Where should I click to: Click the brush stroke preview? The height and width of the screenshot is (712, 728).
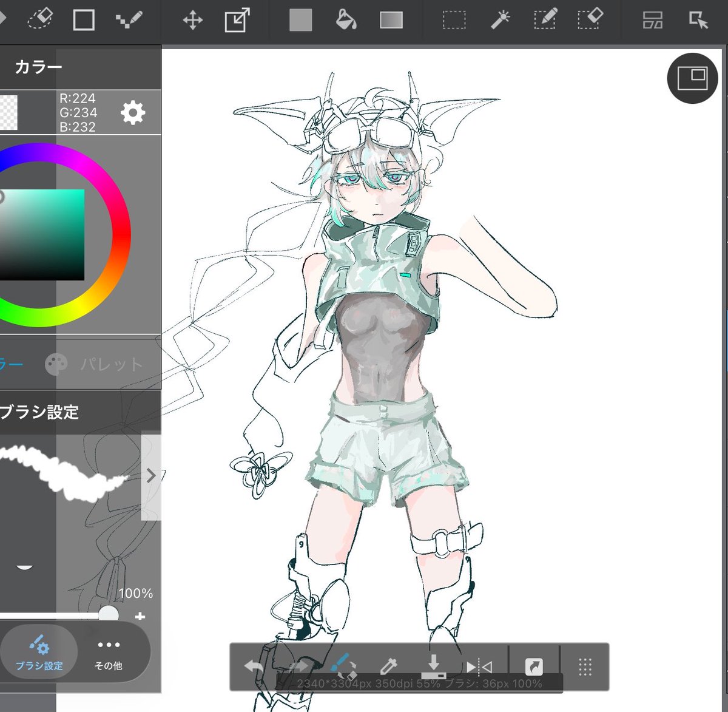(x=64, y=473)
